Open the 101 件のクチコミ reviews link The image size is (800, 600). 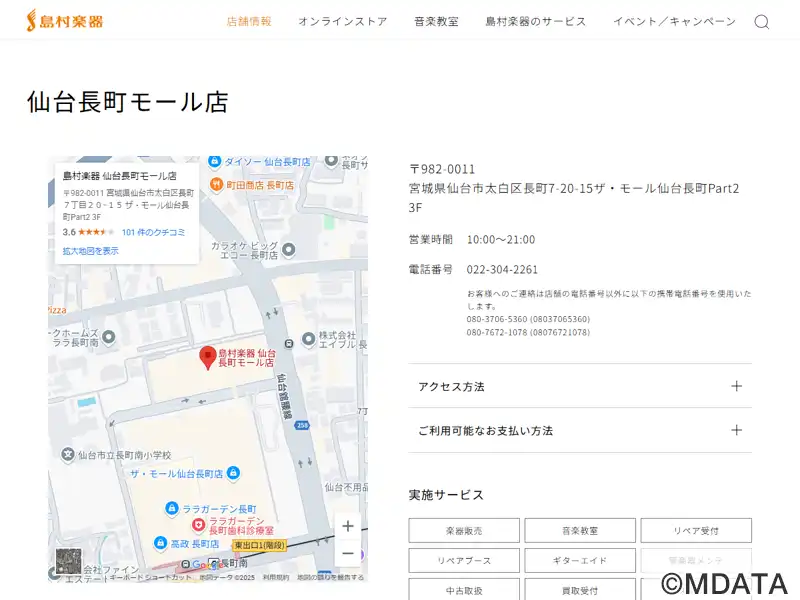(x=154, y=232)
